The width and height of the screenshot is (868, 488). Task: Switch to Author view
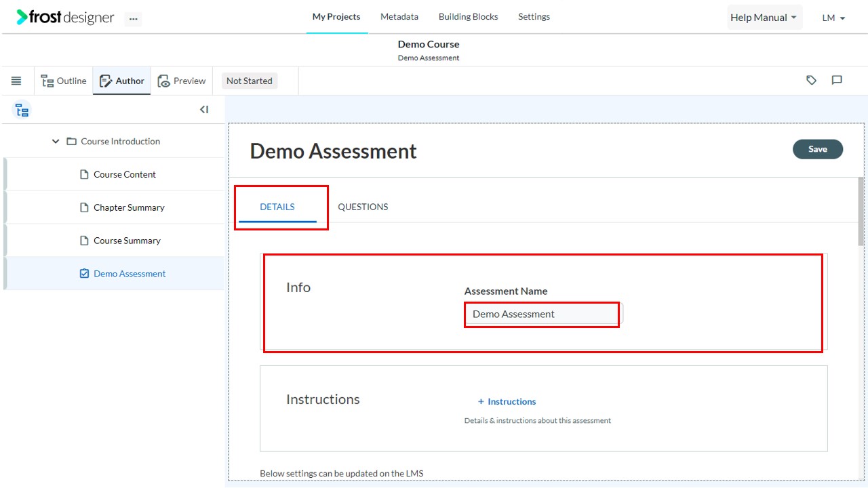click(122, 81)
